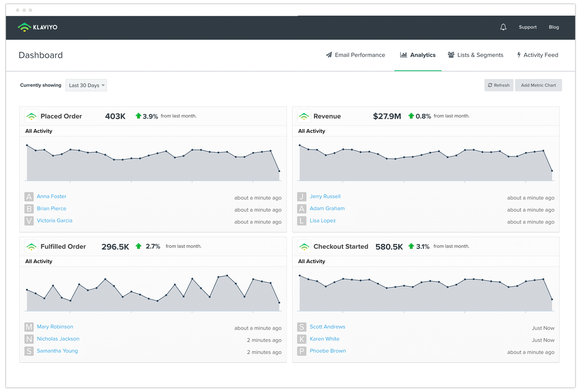Go to the Activity Feed tab
This screenshot has height=392, width=580.
pos(538,55)
